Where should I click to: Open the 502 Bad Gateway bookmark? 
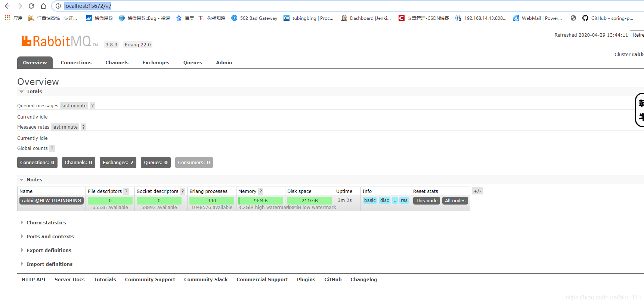(x=254, y=18)
